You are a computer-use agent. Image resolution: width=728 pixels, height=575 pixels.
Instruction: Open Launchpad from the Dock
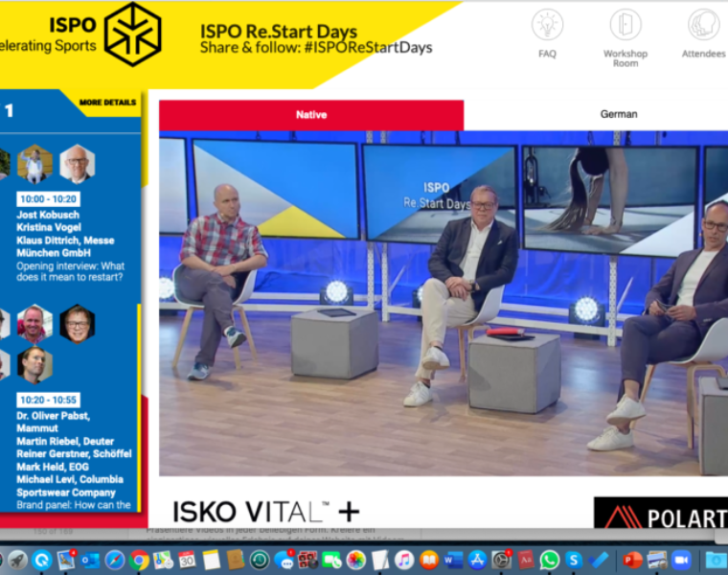(18, 560)
